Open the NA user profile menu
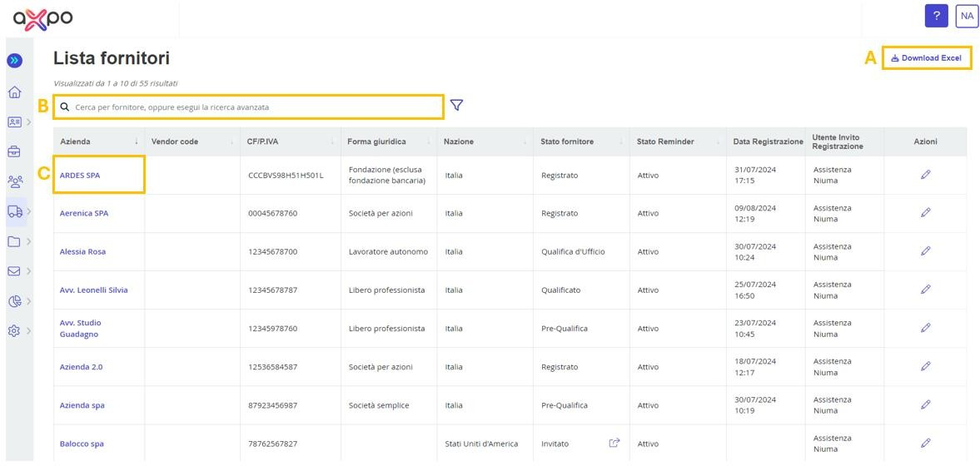 967,16
